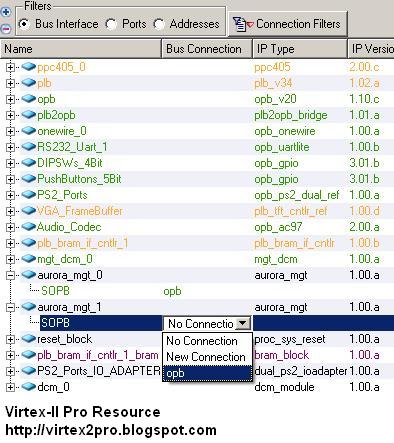Click the plb_bram_if_cntlr_1_bram component icon
The image size is (394, 443).
pyautogui.click(x=29, y=354)
